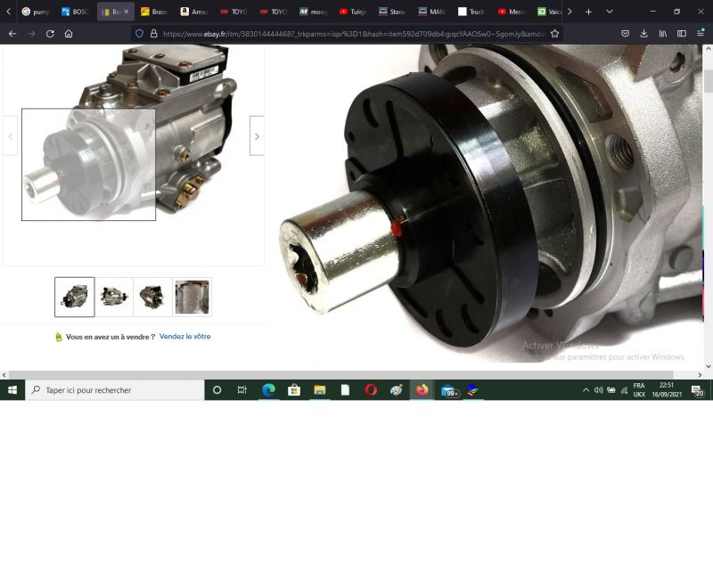Open the clock and calendar flyout

coord(667,390)
